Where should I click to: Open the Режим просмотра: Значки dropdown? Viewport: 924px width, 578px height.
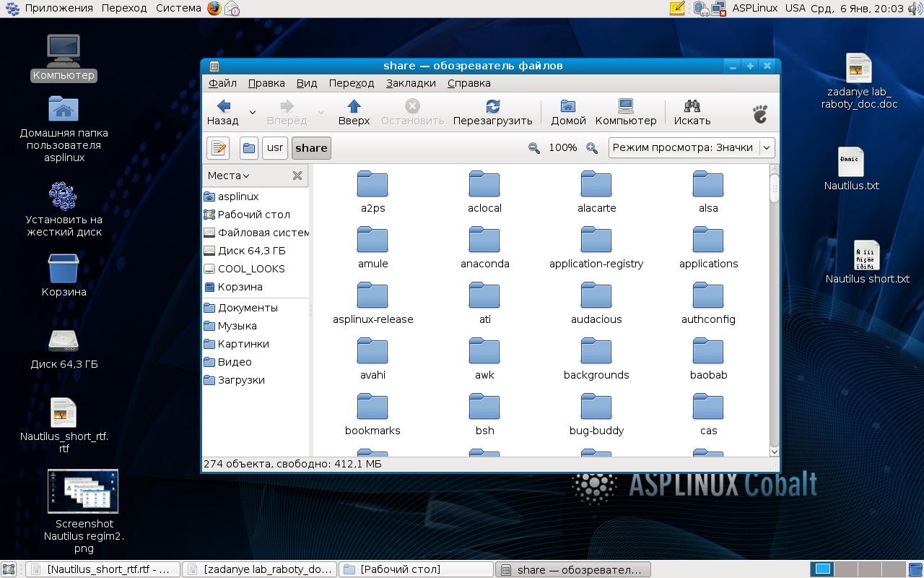tap(692, 147)
